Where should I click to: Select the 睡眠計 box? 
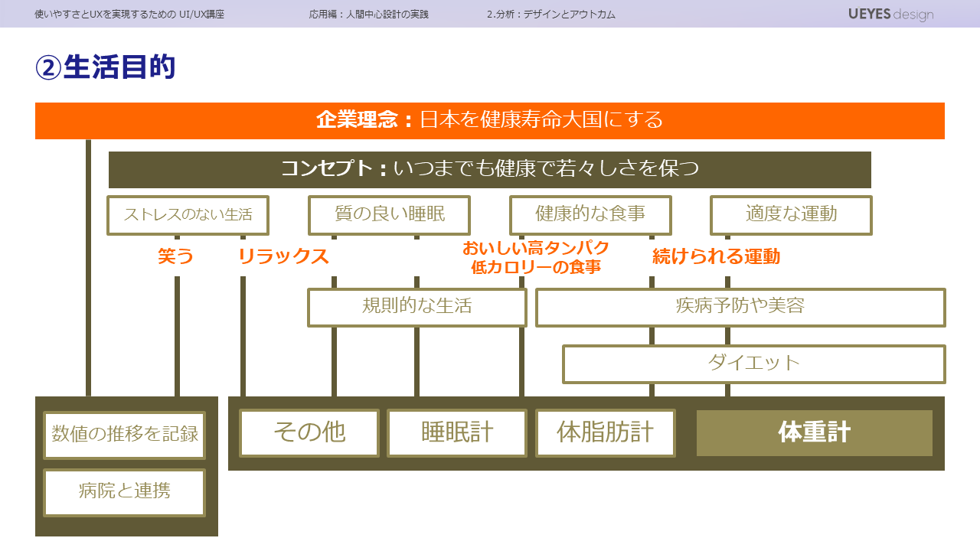coord(457,433)
